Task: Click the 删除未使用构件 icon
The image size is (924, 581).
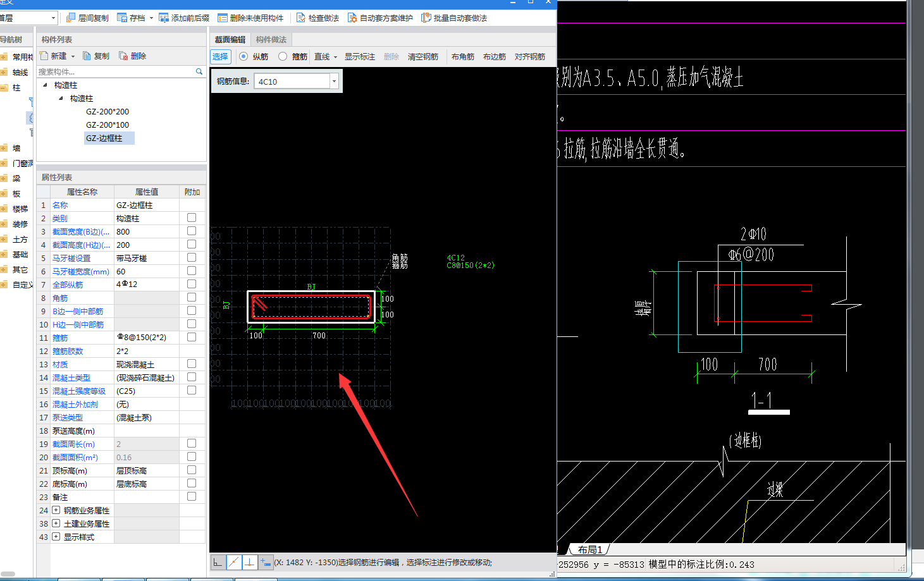Action: [223, 18]
